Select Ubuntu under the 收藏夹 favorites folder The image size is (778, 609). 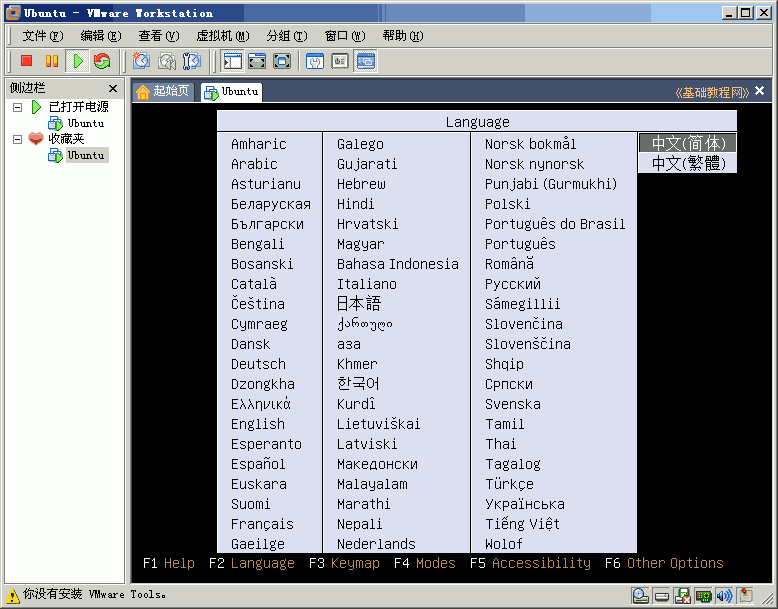[x=86, y=155]
